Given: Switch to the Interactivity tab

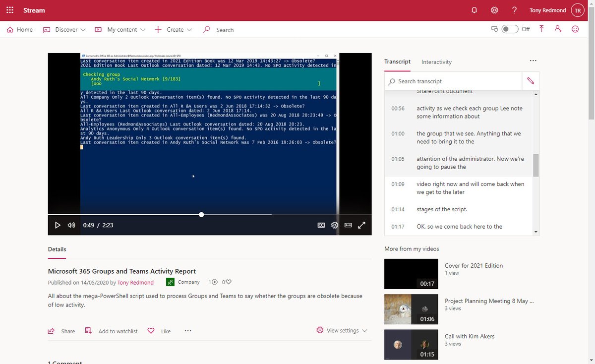Looking at the screenshot, I should (436, 62).
